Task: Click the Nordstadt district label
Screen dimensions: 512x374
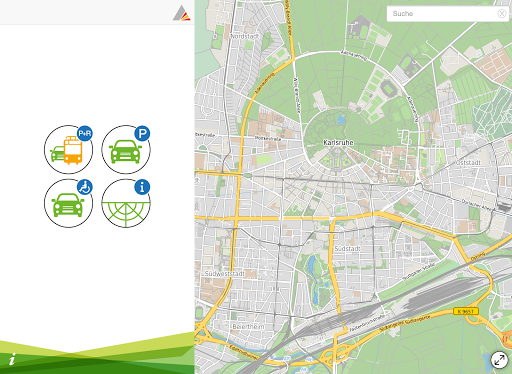Action: (244, 36)
